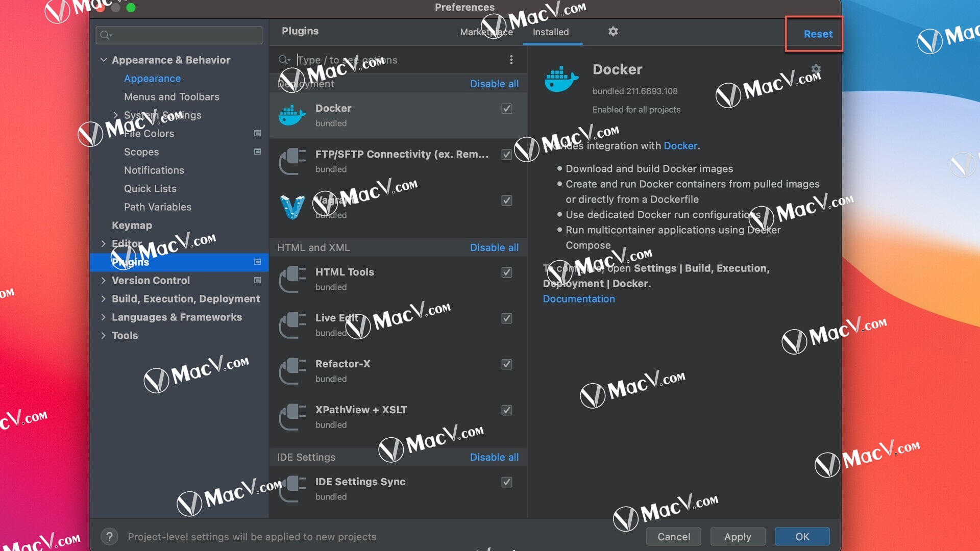Expand the Tools settings node
This screenshot has width=980, height=551.
coord(104,335)
